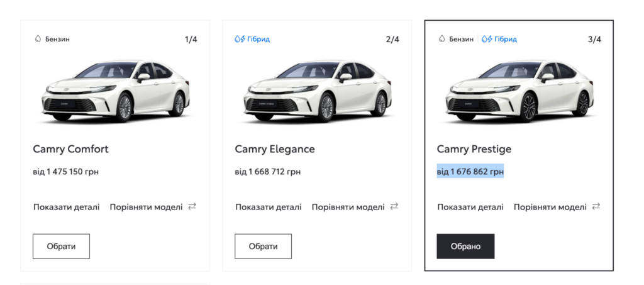
Task: Select Порівняти моделі on Camry Elegance card
Action: click(348, 207)
